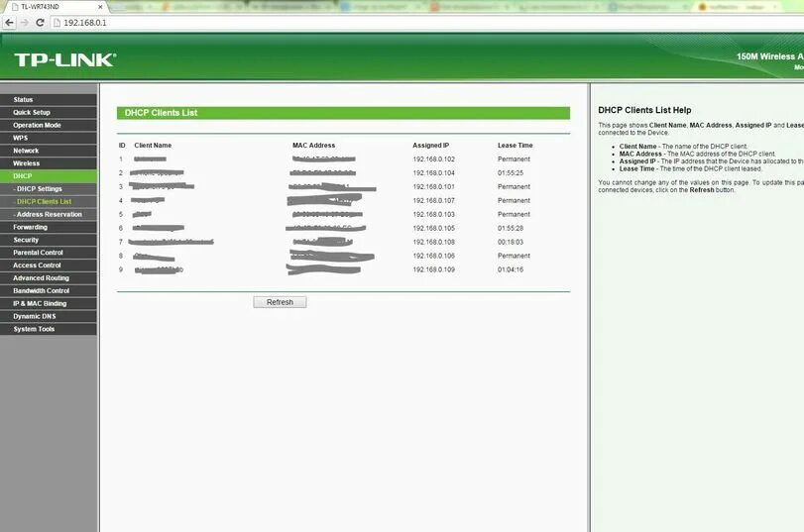This screenshot has width=804, height=532.
Task: Click the TP-LINK logo
Action: (65, 60)
